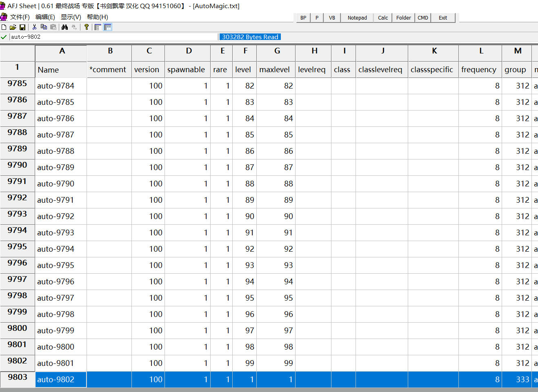The width and height of the screenshot is (538, 392).
Task: Open the 编辑(E) menu
Action: point(45,17)
